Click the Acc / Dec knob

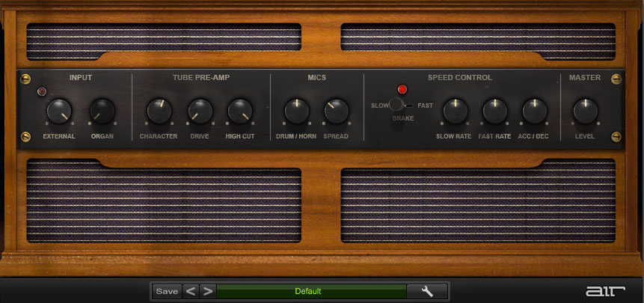(534, 112)
